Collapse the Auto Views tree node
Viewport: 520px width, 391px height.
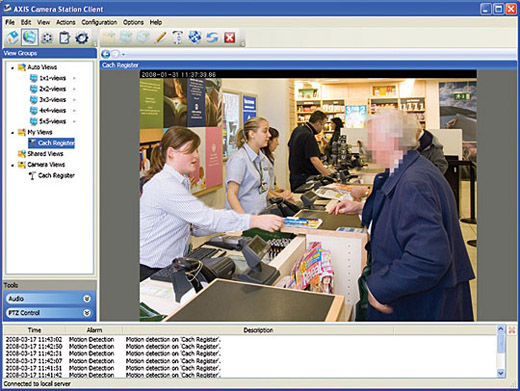click(13, 68)
